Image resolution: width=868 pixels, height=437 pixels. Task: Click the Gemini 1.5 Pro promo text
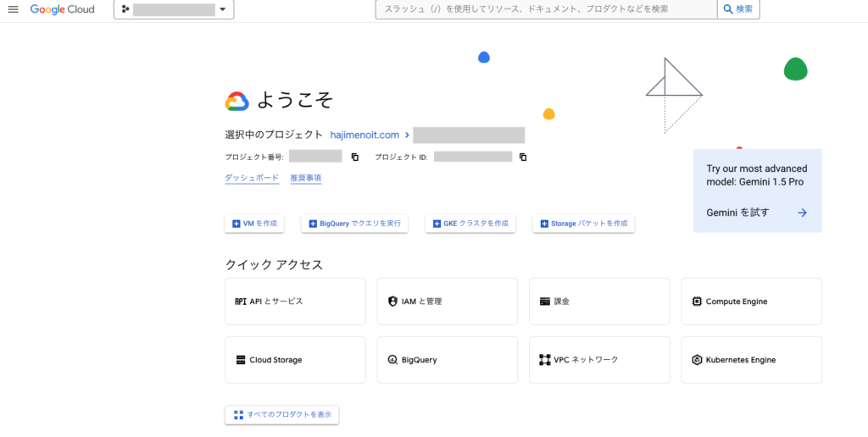click(x=757, y=175)
